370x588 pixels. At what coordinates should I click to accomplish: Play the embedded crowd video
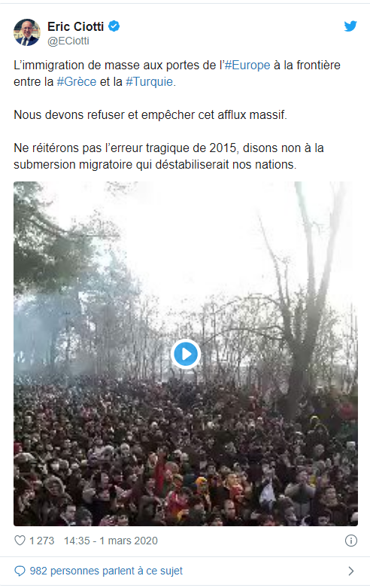pos(186,354)
